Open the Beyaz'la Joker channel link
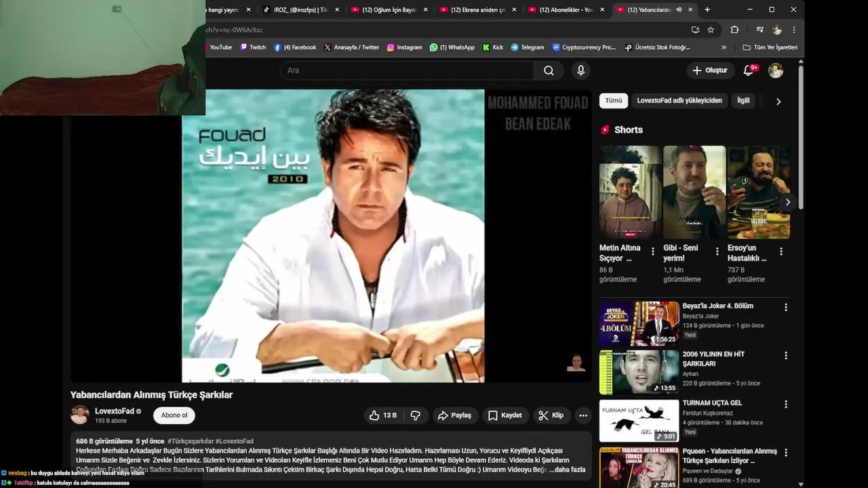Viewport: 868px width, 488px height. (701, 317)
